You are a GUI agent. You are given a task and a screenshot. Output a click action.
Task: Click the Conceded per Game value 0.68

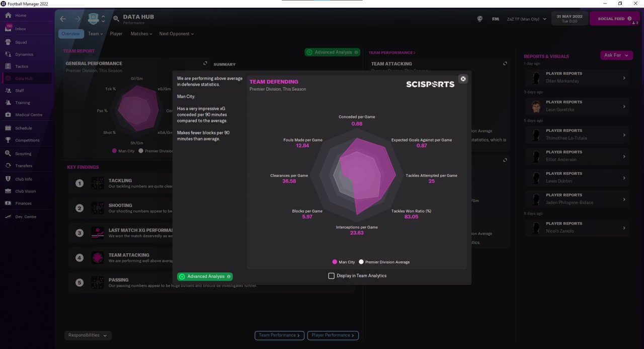(x=357, y=123)
